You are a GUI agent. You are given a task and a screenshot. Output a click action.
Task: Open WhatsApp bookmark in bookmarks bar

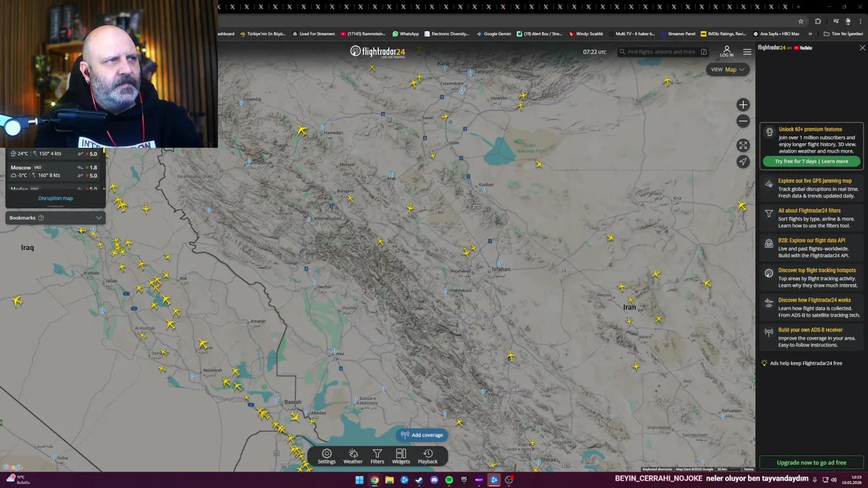(x=406, y=33)
